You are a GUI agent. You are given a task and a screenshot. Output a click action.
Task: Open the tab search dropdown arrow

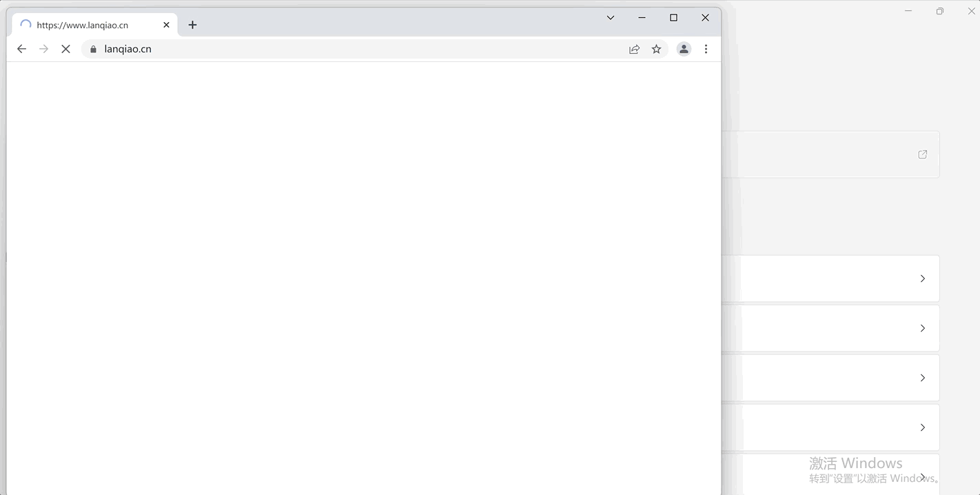click(610, 18)
